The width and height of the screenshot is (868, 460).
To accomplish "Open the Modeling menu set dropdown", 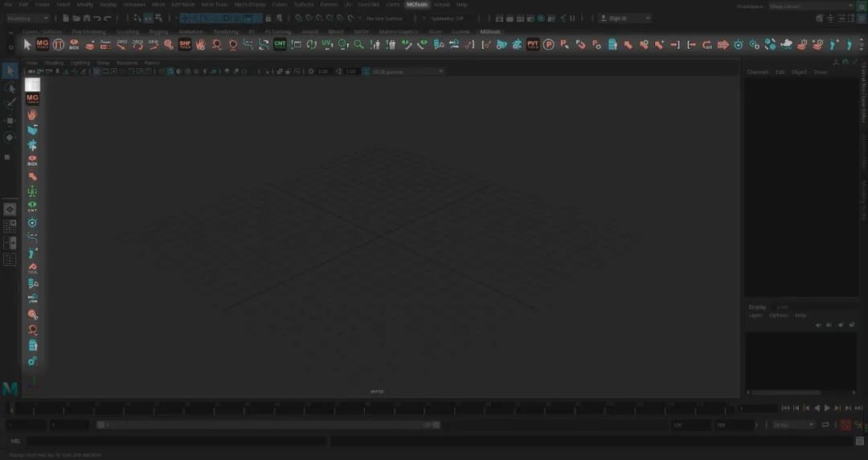I will (28, 18).
